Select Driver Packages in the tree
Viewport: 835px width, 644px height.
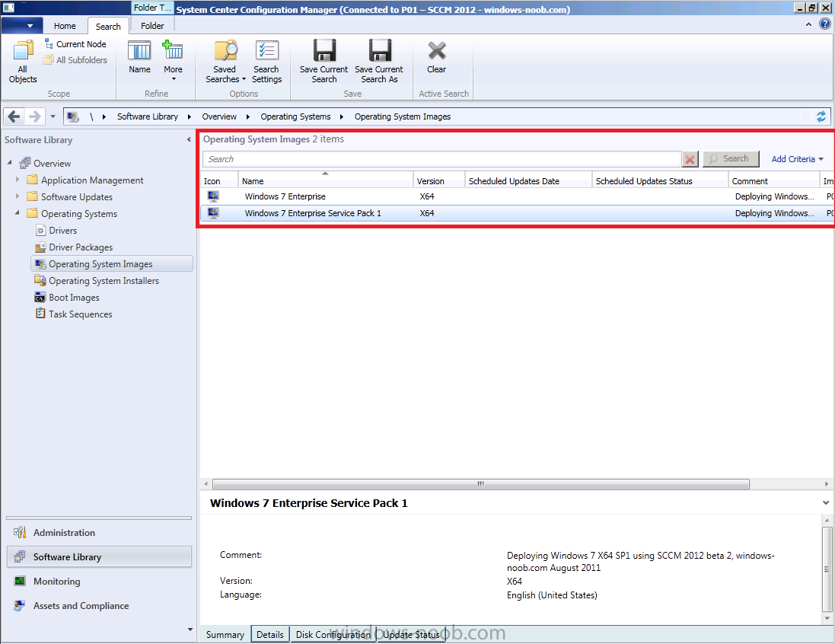(81, 247)
